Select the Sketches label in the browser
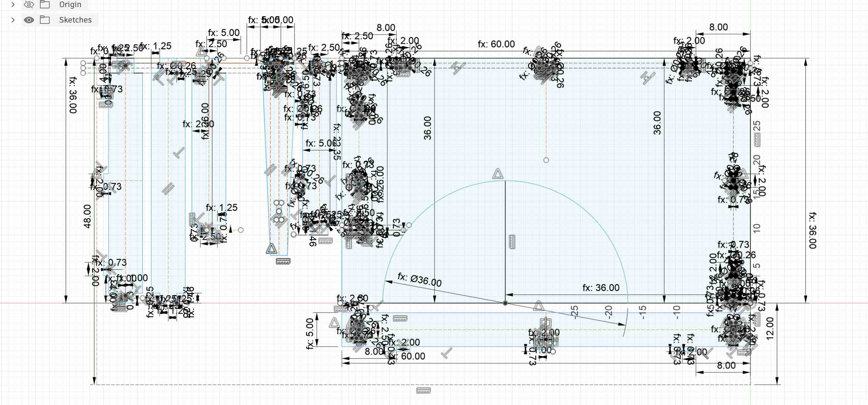 click(x=75, y=20)
